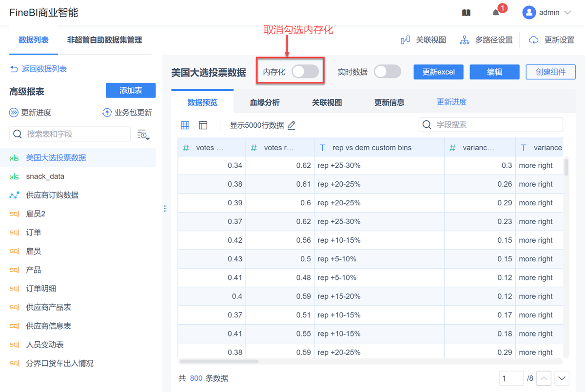Screen dimensions: 585x392
Task: Open the list sort filter dropdown icon
Action: click(143, 135)
